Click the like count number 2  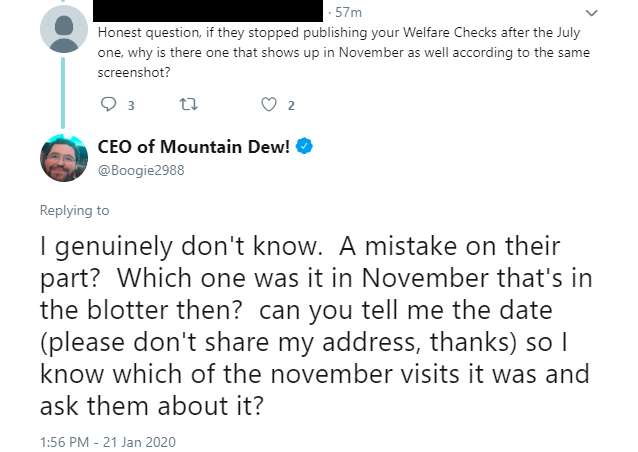point(291,106)
